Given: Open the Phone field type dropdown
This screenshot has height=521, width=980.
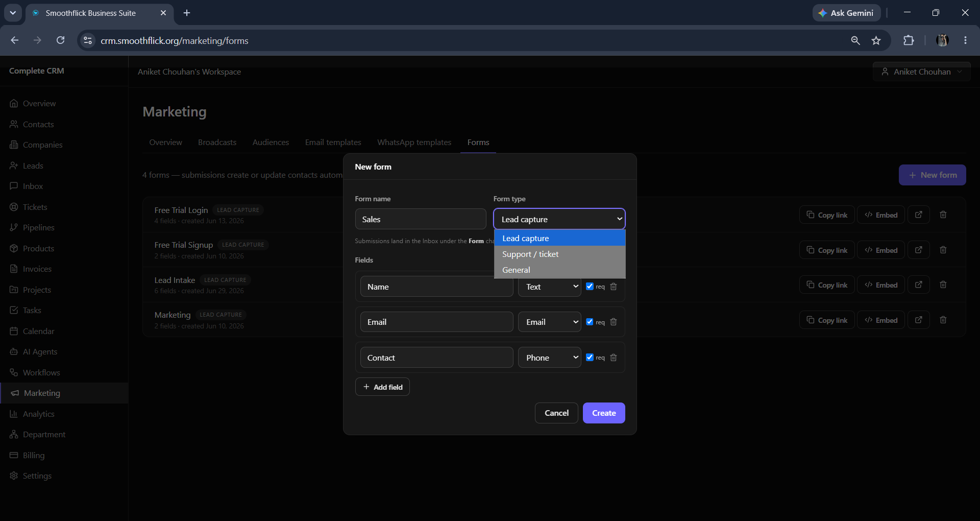Looking at the screenshot, I should tap(550, 358).
